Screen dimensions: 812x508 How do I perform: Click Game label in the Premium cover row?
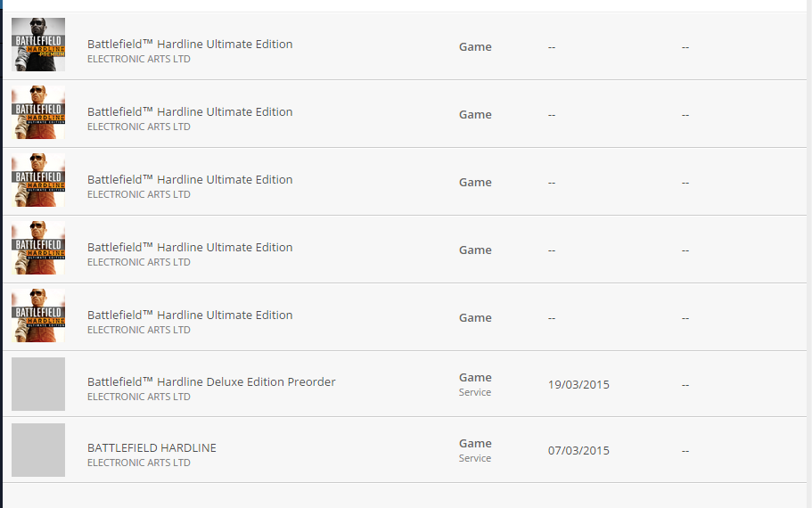(x=475, y=46)
